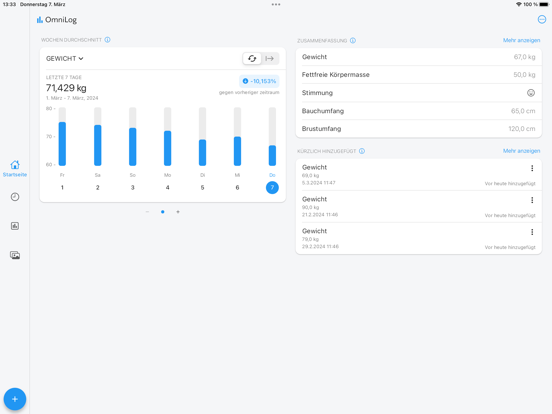
Task: Open the Gewicht entry from 29.2.2024
Action: pyautogui.click(x=419, y=238)
